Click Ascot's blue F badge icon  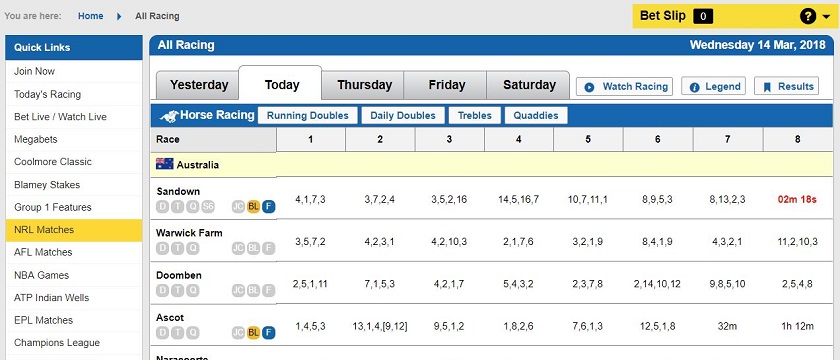[269, 333]
